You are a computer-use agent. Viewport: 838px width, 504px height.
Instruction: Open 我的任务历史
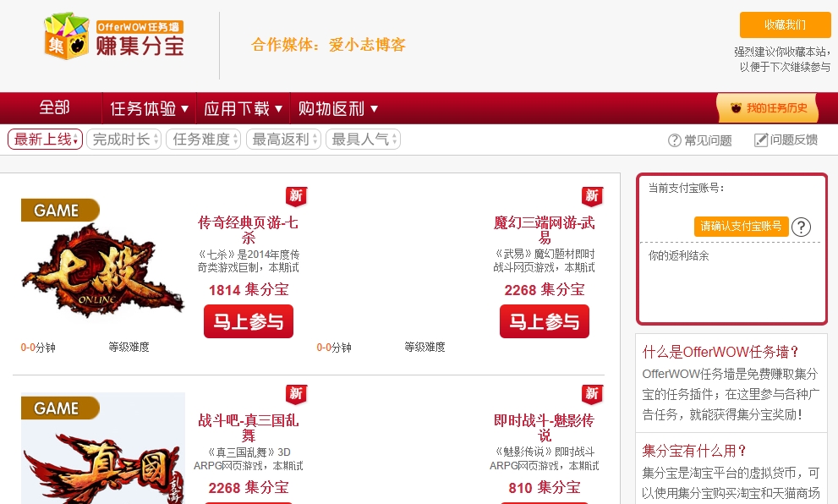pyautogui.click(x=768, y=108)
